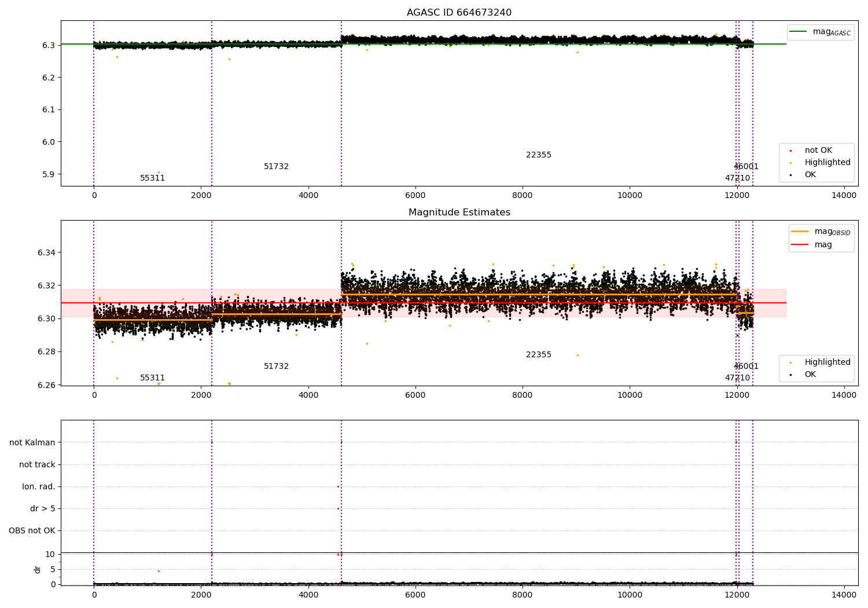
Task: Click y-axis tick 5.9 in the top plot
Action: pyautogui.click(x=49, y=174)
